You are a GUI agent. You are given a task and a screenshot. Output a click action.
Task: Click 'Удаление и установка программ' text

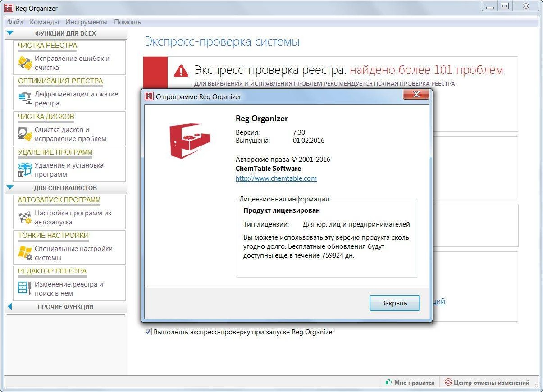click(69, 170)
